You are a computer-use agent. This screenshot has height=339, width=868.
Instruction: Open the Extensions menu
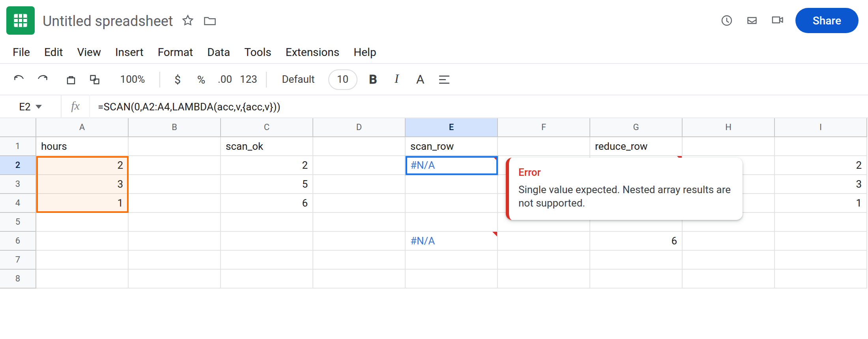[x=312, y=52]
